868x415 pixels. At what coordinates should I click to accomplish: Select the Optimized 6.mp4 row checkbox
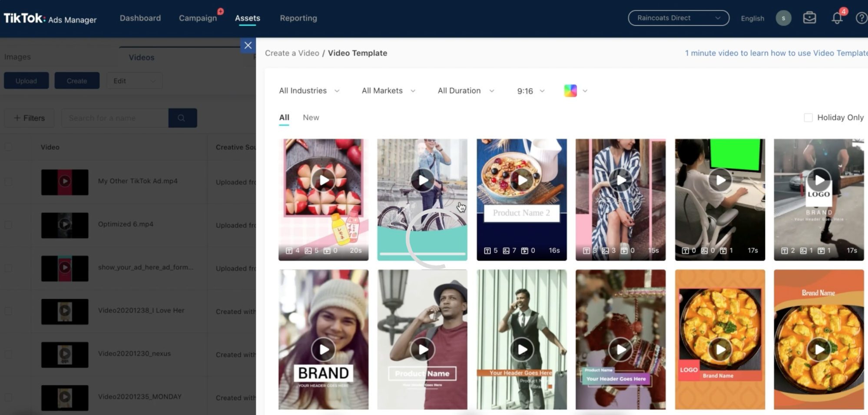pyautogui.click(x=8, y=225)
